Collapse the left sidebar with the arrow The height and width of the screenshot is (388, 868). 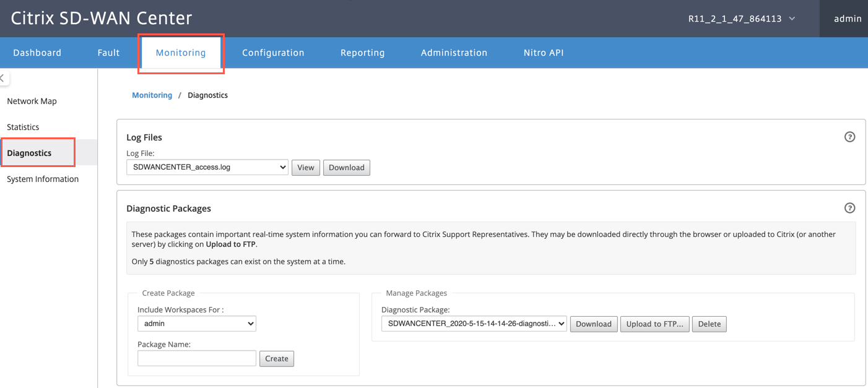click(3, 78)
